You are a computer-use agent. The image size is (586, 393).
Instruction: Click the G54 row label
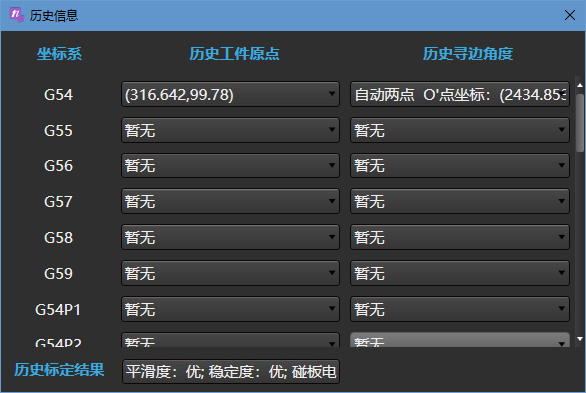[x=58, y=95]
